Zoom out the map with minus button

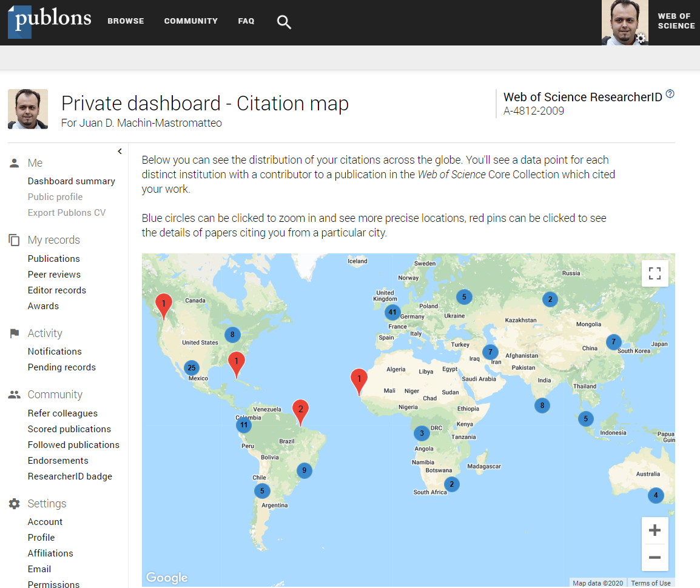(x=655, y=557)
